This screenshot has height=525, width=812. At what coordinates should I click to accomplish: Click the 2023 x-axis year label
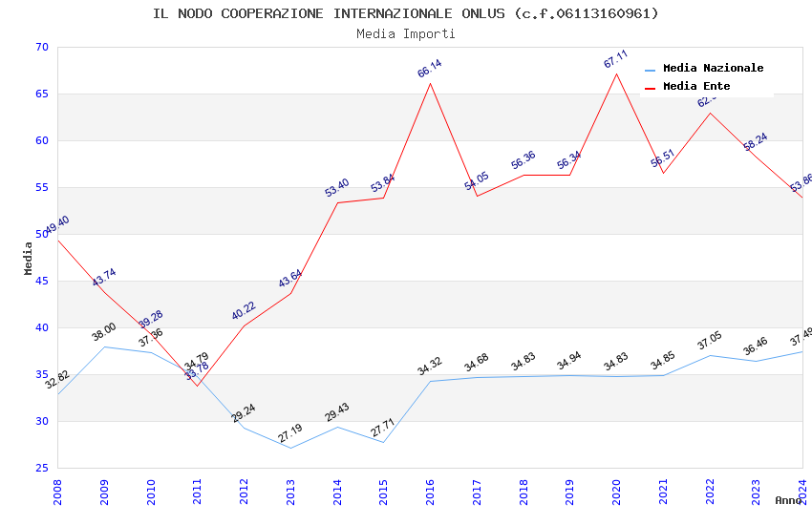point(756,492)
